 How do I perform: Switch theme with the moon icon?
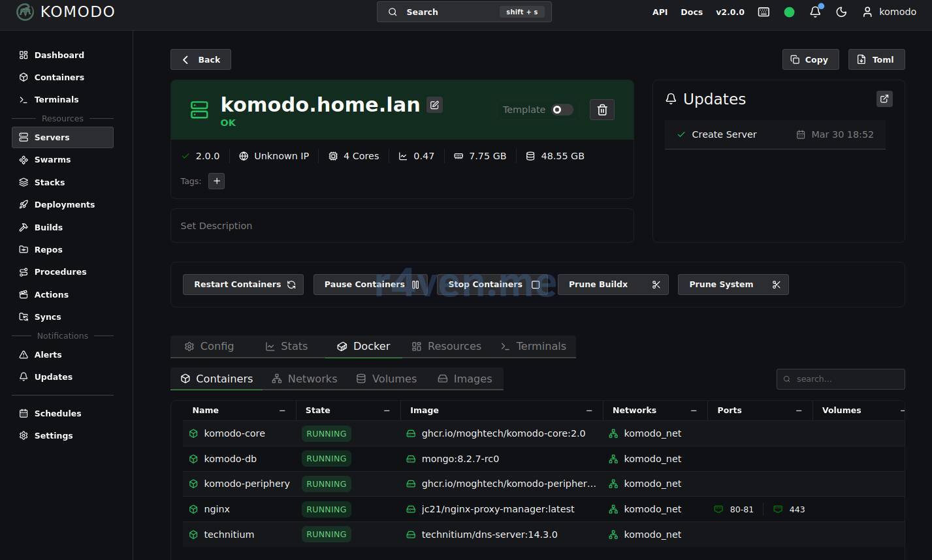tap(841, 12)
